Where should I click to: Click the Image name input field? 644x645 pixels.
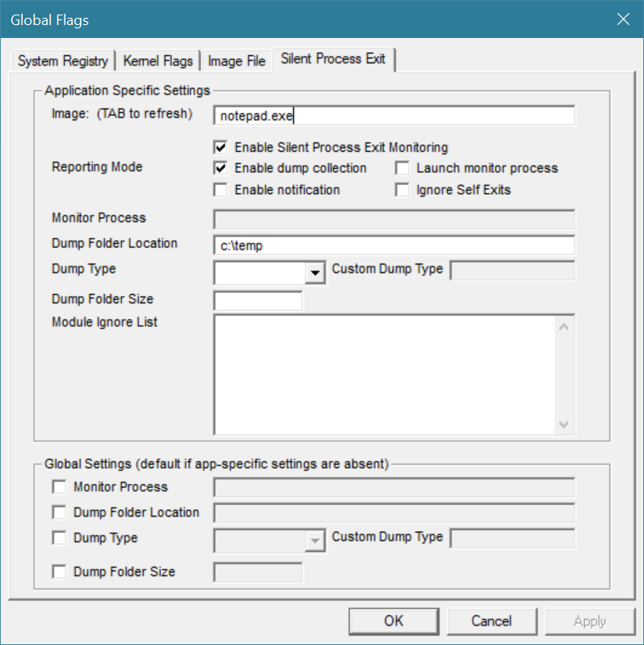394,116
